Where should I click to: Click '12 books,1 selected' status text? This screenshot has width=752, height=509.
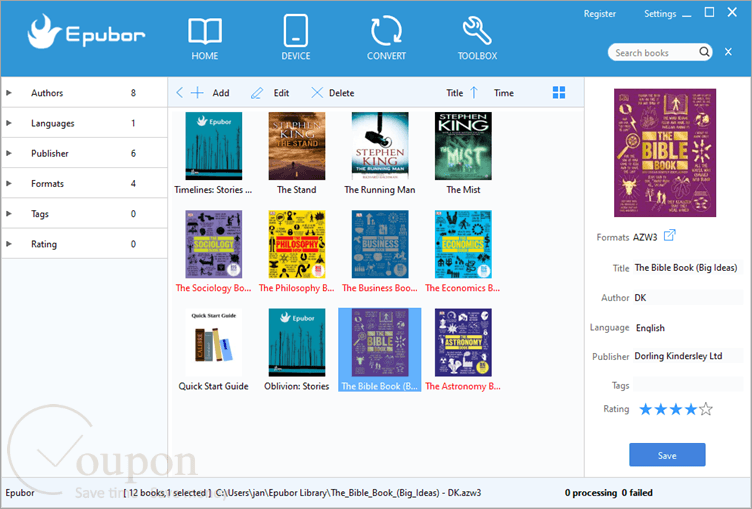pos(167,493)
